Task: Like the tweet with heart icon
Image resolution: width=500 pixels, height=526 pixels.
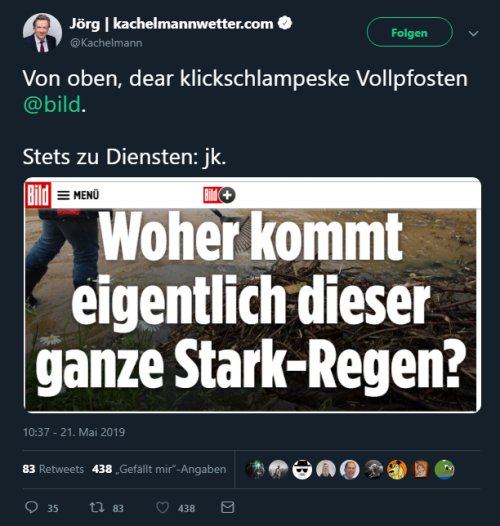Action: 163,508
